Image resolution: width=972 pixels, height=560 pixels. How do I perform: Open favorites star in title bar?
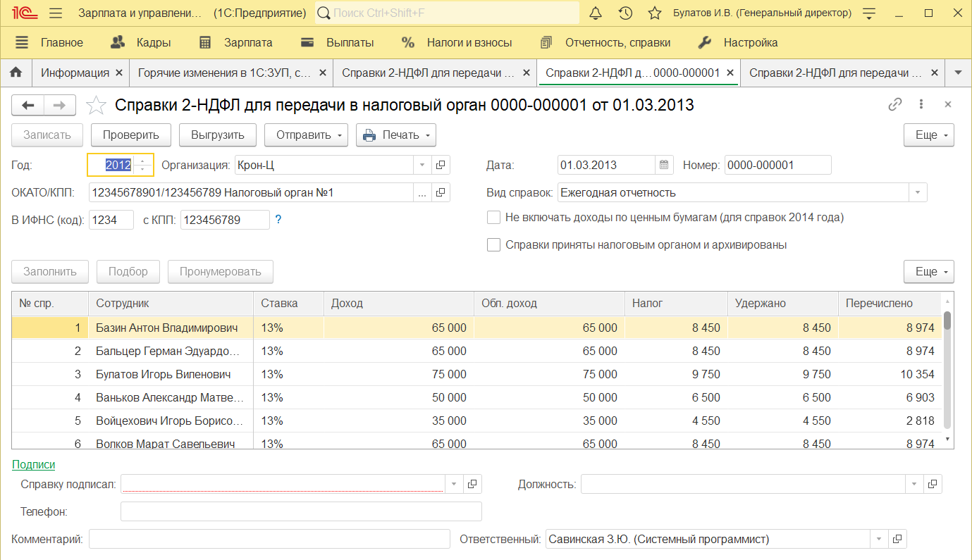tap(655, 13)
